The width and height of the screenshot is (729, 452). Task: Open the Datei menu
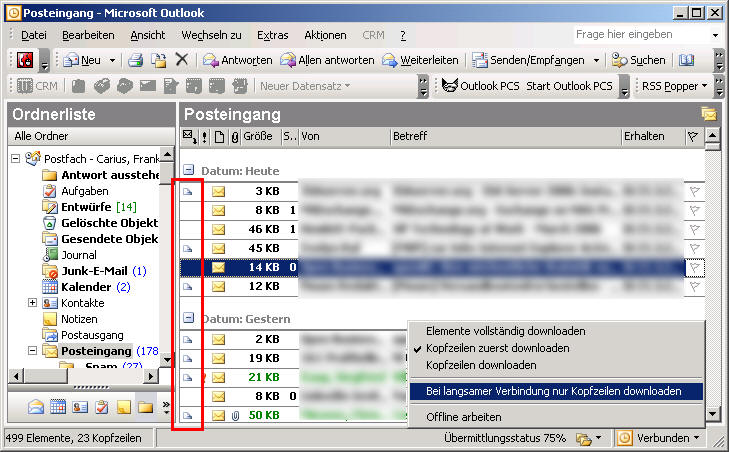[x=33, y=35]
